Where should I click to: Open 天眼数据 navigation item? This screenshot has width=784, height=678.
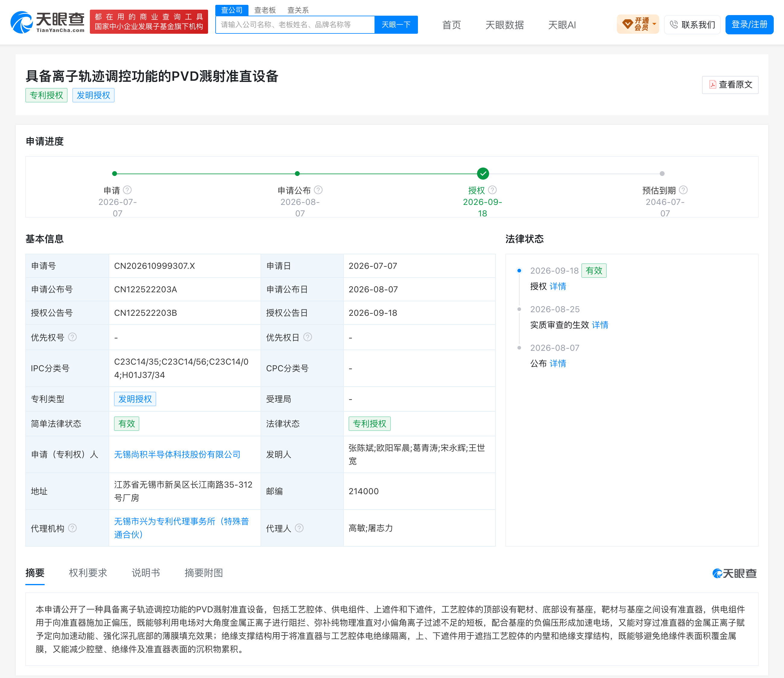(504, 25)
